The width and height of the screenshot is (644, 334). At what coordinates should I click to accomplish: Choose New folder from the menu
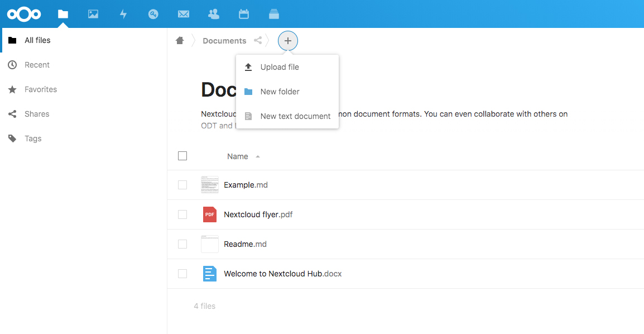[x=287, y=92]
